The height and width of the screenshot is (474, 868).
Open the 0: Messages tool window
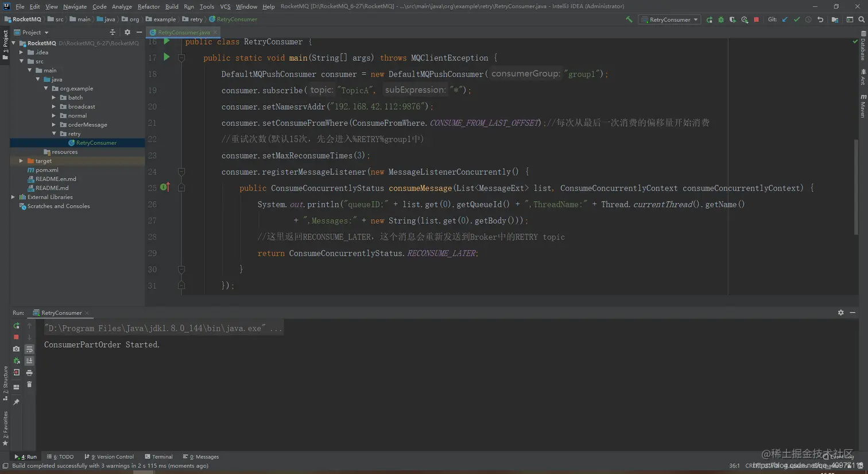click(x=201, y=457)
